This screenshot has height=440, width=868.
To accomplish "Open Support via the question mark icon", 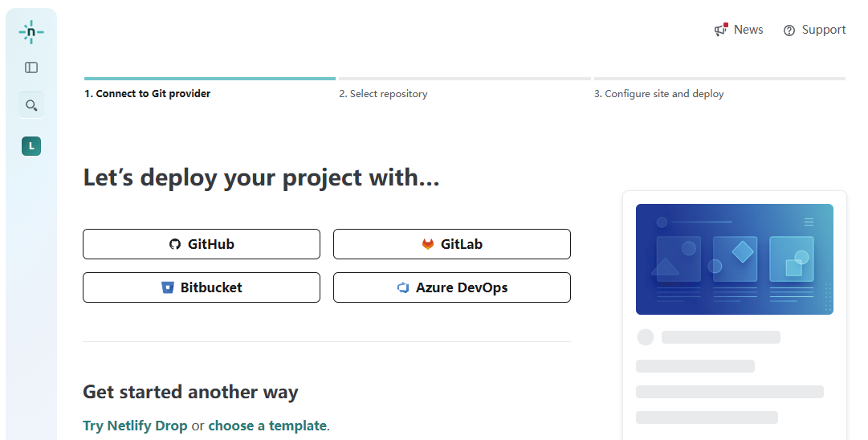I will 789,31.
